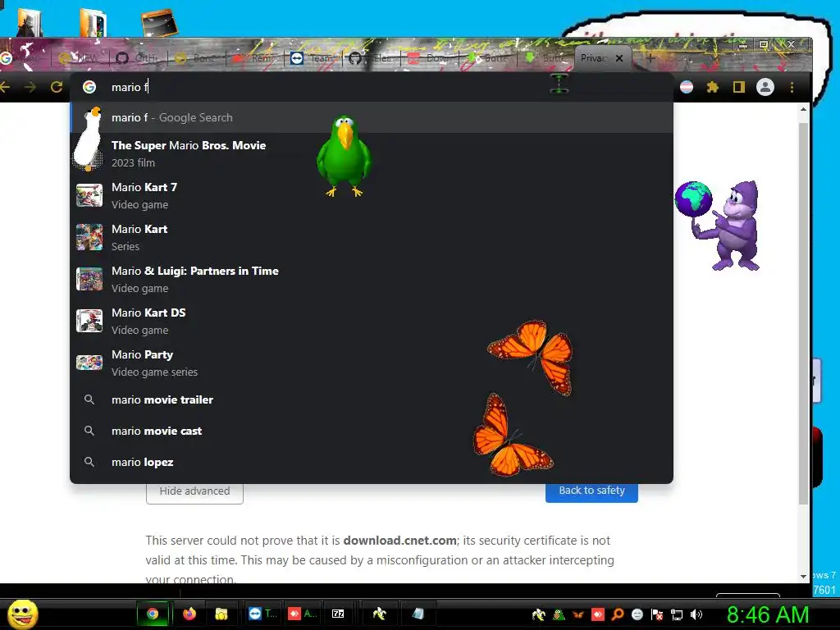Screen dimensions: 840x630
Task: Choose the Mario Kart 7 suggestion
Action: point(372,195)
